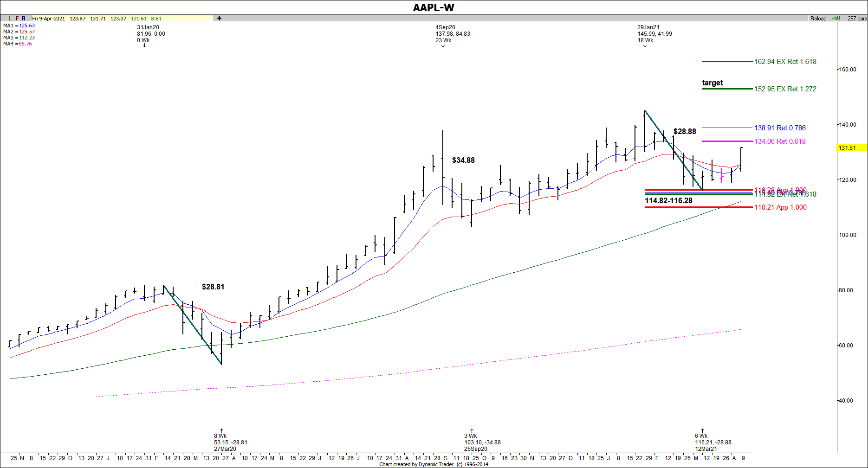Image resolution: width=868 pixels, height=468 pixels.
Task: Click the MA3 = 112.23 label
Action: click(19, 38)
